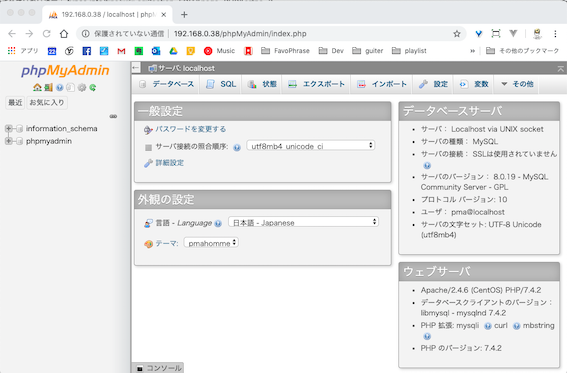Open the コンソール panel at bottom
The width and height of the screenshot is (567, 373).
159,368
